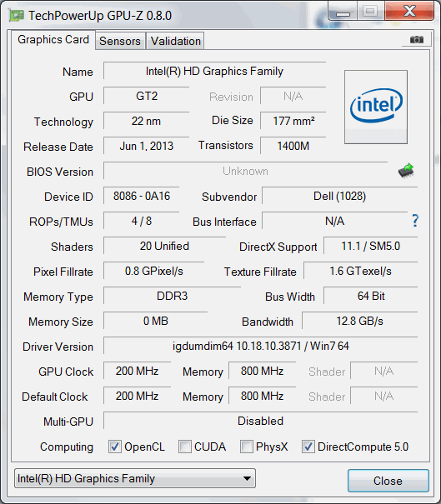The height and width of the screenshot is (504, 441).
Task: Toggle the PhysX checkbox
Action: pos(247,447)
